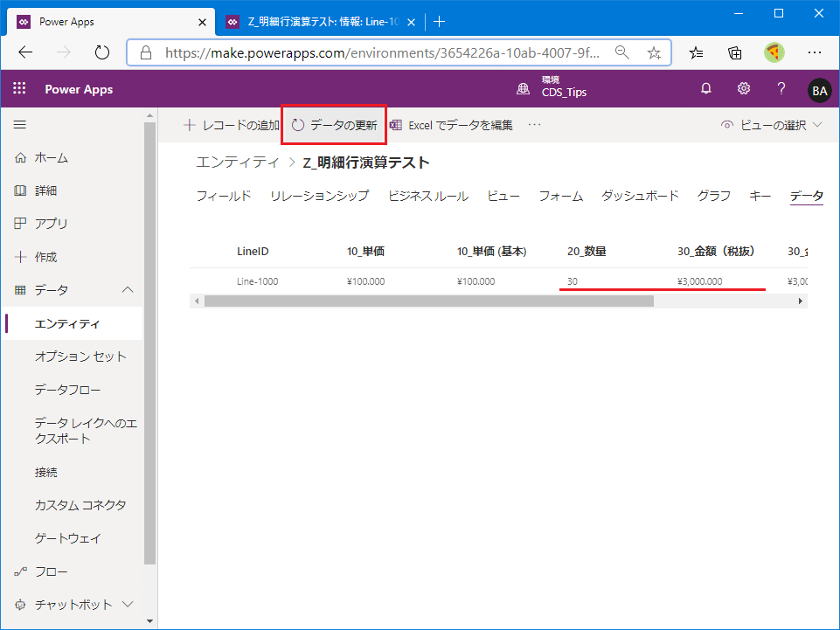Open the ビューの選択 dropdown
840x630 pixels.
click(772, 125)
